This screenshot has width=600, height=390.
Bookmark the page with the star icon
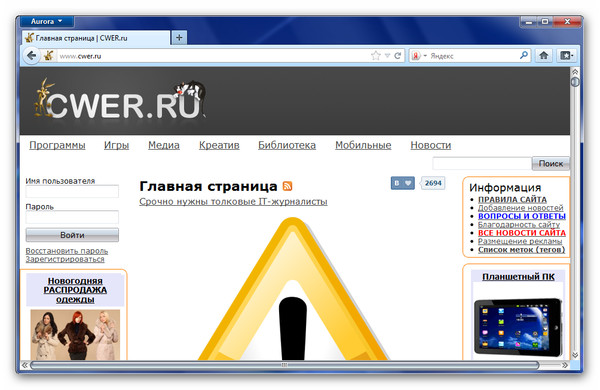376,56
